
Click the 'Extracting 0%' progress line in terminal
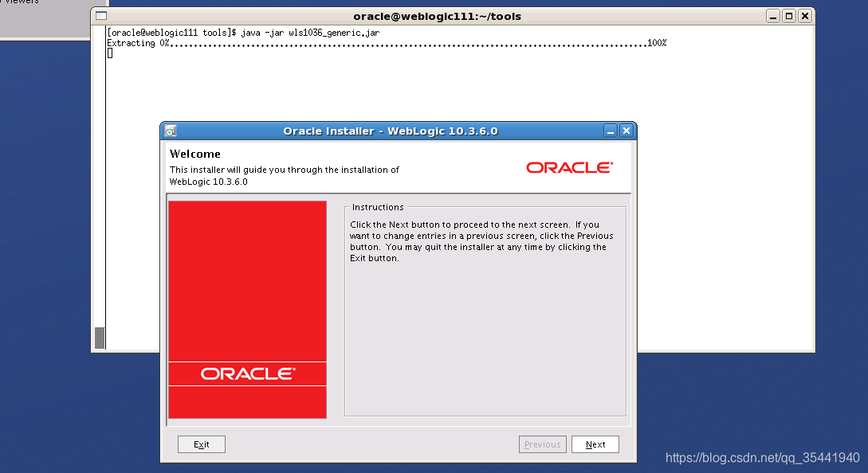click(x=387, y=43)
